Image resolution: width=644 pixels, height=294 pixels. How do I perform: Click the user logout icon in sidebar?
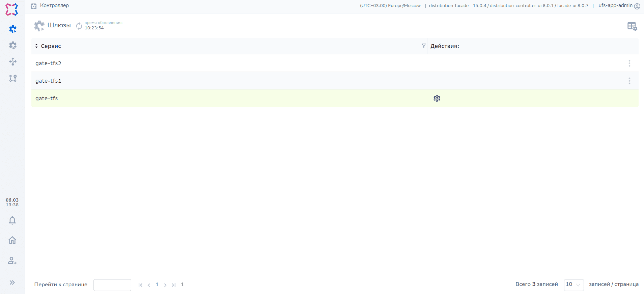[x=12, y=261]
